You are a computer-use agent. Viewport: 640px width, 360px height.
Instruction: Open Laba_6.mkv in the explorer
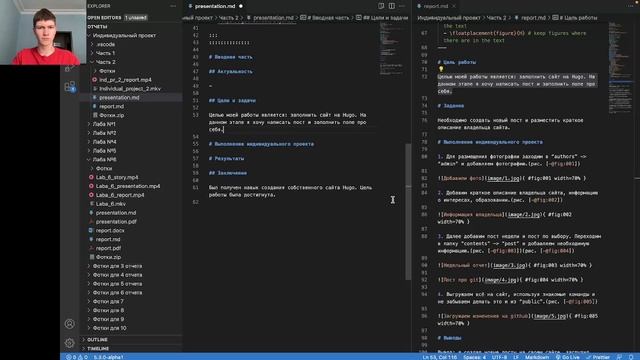pos(111,204)
